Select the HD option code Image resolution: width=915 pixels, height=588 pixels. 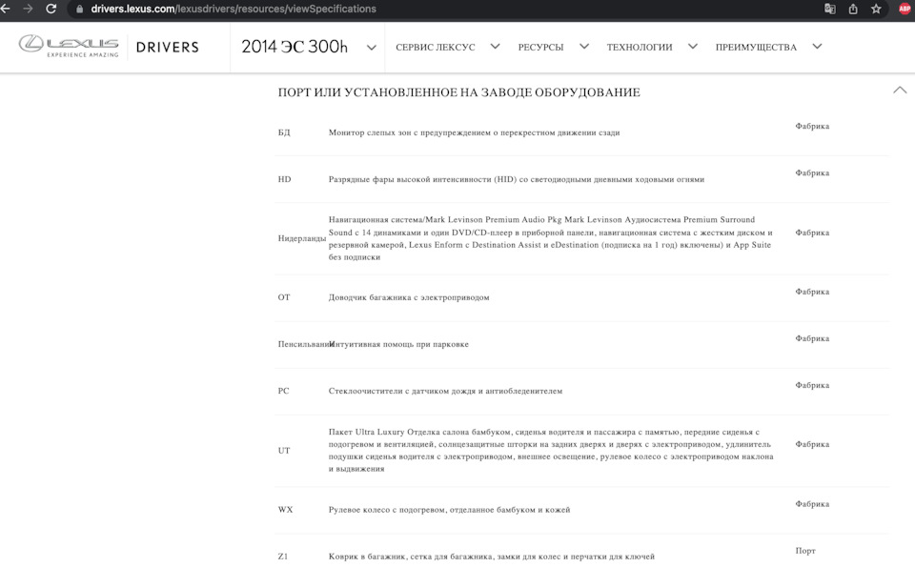(284, 179)
